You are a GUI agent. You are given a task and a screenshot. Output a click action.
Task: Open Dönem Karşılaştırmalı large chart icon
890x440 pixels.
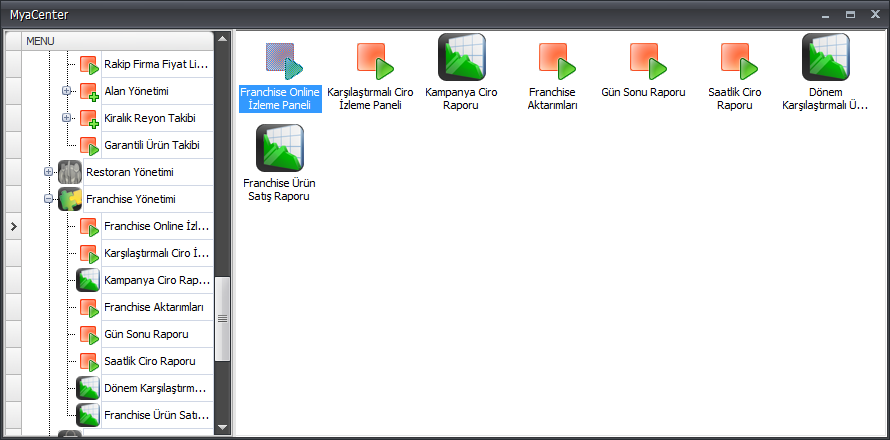pyautogui.click(x=825, y=57)
